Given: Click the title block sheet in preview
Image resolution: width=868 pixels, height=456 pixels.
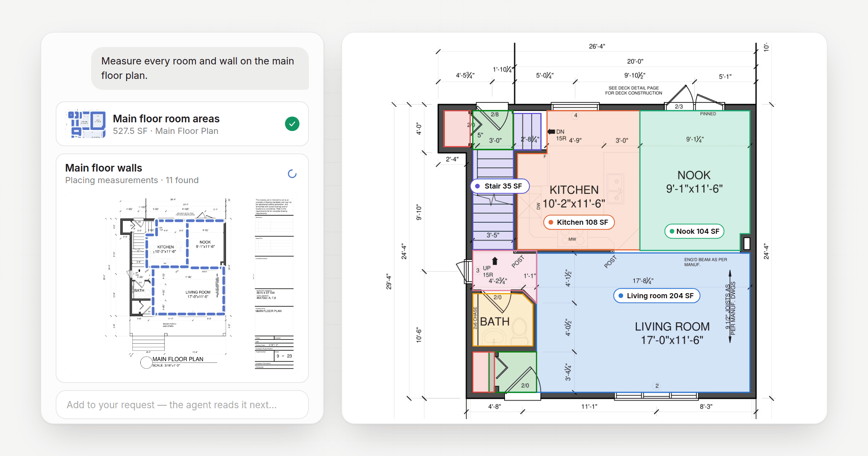Looking at the screenshot, I should pos(274,283).
